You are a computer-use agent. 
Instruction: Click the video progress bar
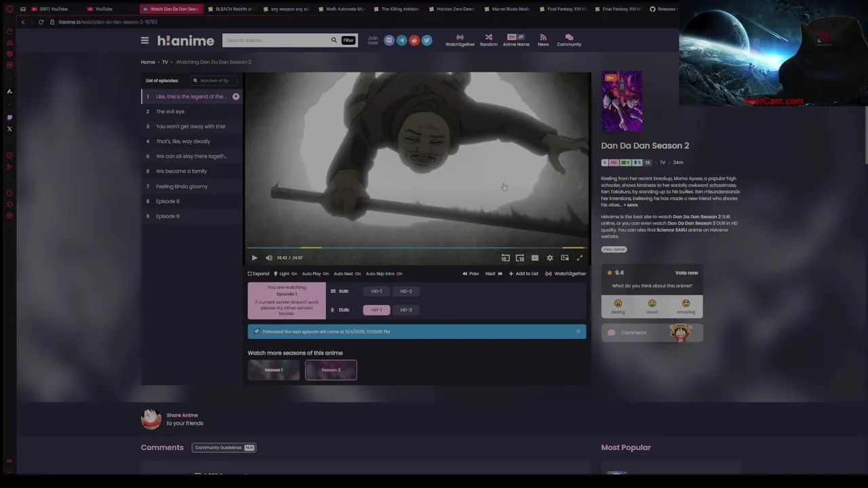tap(417, 248)
